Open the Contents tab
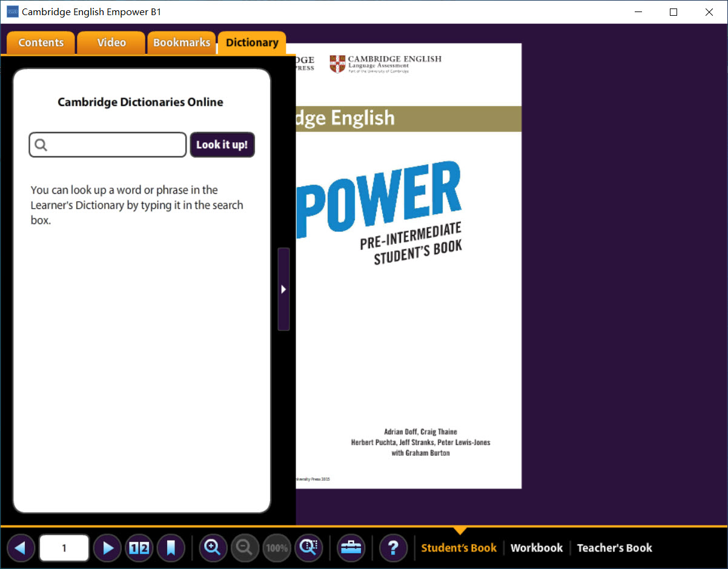Viewport: 728px width, 569px height. point(41,43)
